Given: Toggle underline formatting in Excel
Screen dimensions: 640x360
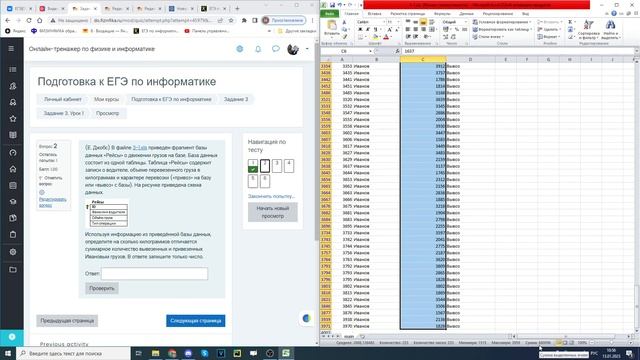Looking at the screenshot, I should click(376, 29).
